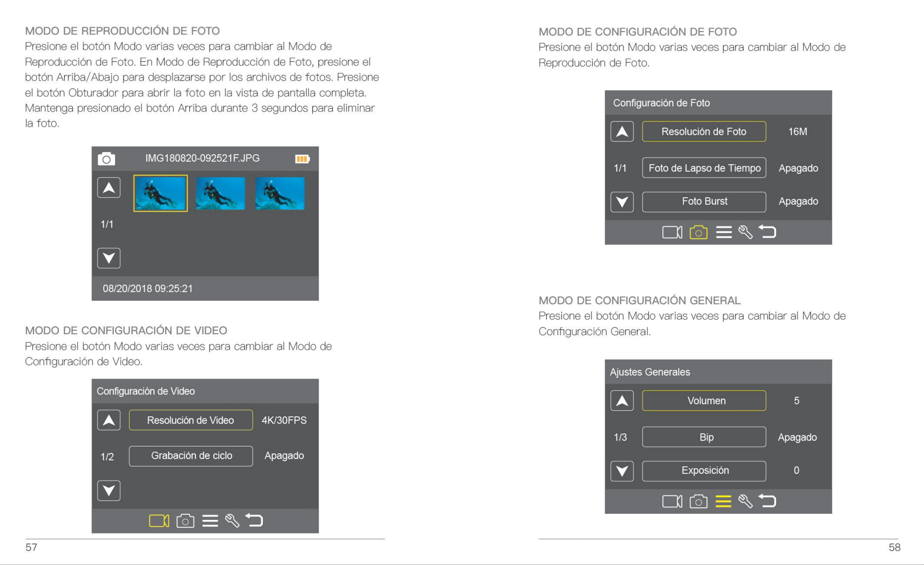
Task: Tap the camera icon beside IMG180820-092521F.JPG
Action: (107, 159)
